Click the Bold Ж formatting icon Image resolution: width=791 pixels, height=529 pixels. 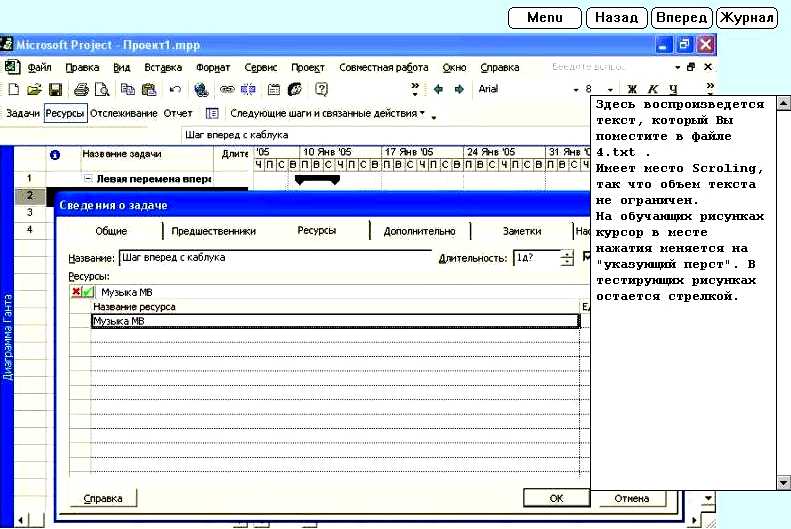(x=632, y=89)
